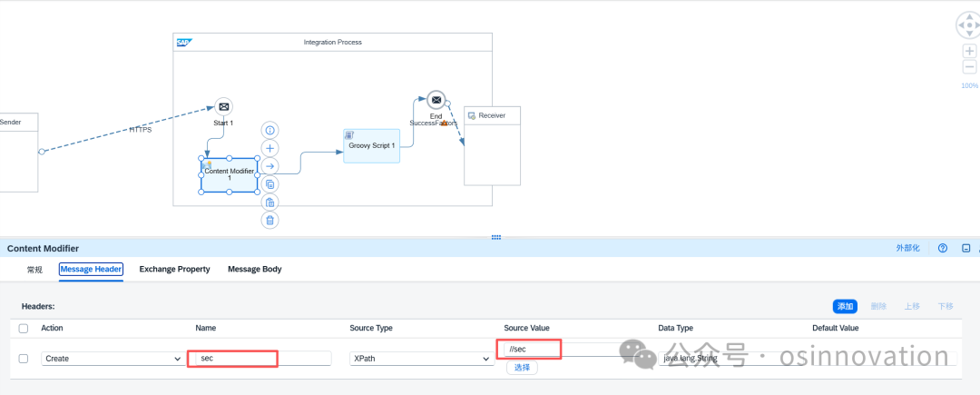Screen dimensions: 980x395
Task: Select the Groovy Script 1 step
Action: coord(371,145)
